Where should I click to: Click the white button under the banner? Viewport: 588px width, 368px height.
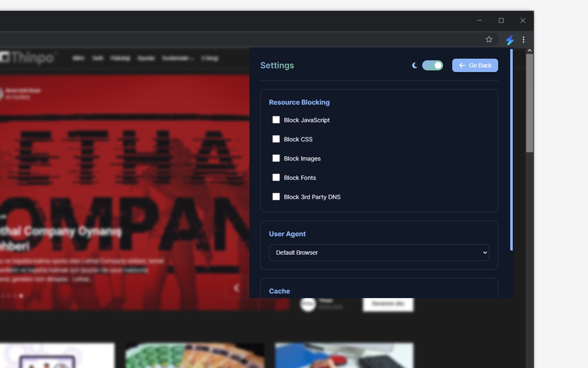tap(388, 304)
